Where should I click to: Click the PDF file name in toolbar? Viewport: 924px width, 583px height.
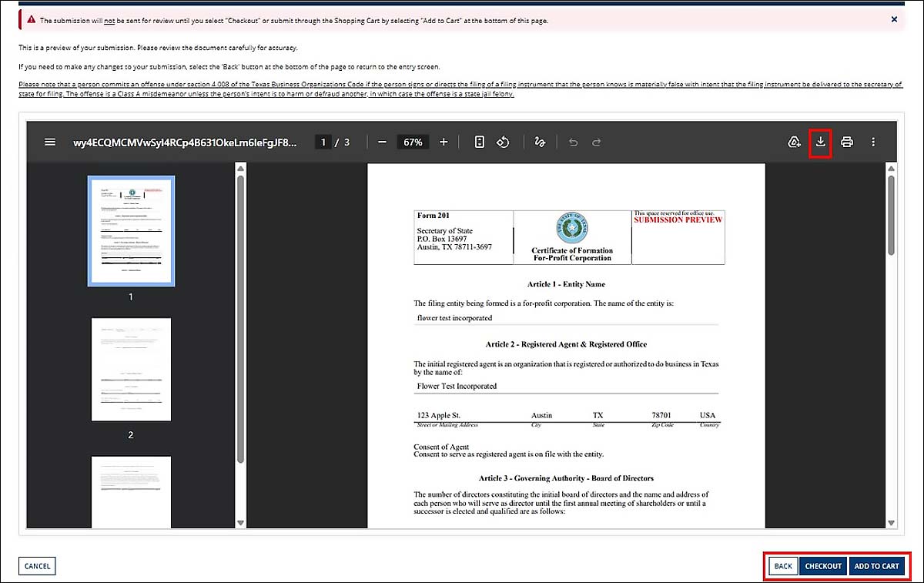tap(185, 142)
